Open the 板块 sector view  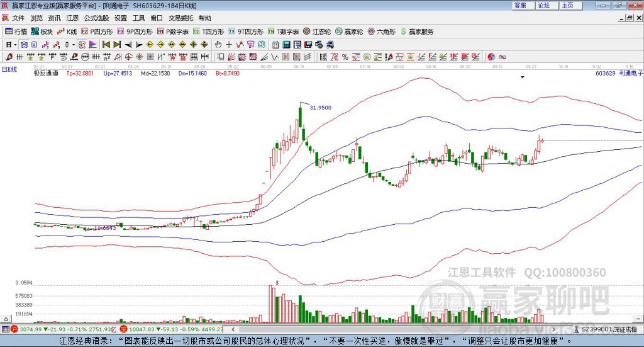[x=42, y=31]
